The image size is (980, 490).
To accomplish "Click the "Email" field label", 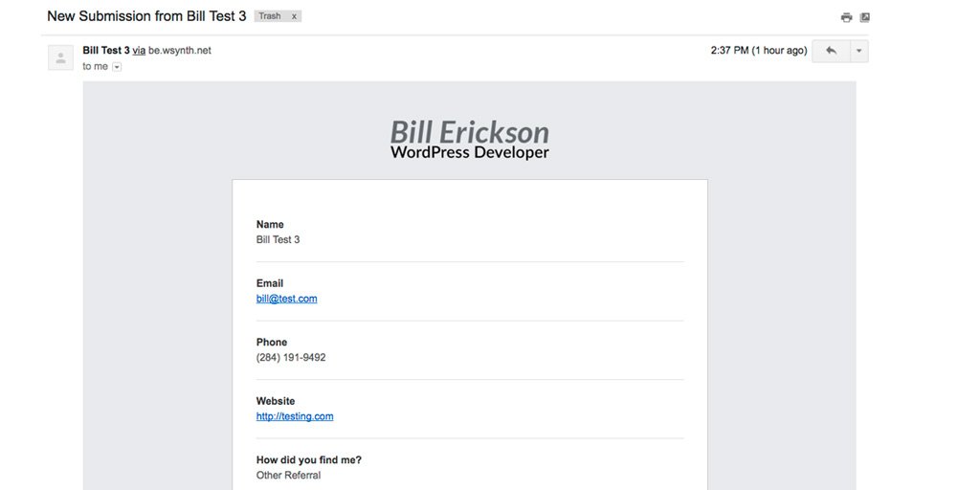I will tap(269, 283).
